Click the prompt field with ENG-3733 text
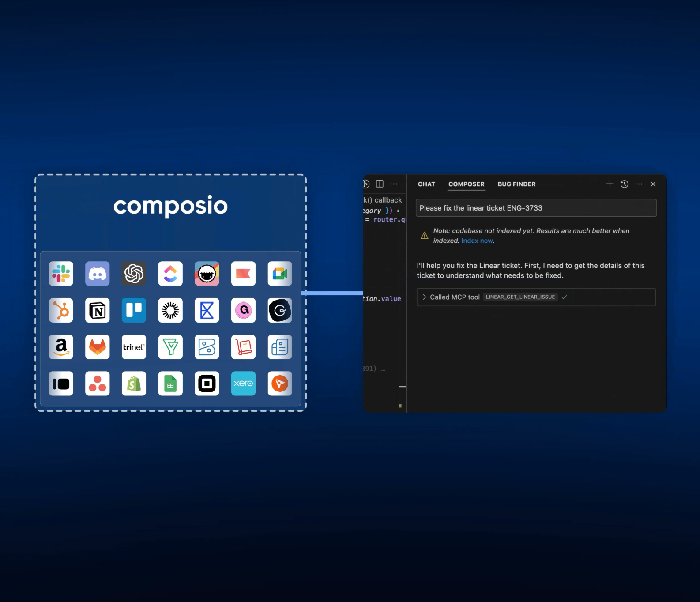This screenshot has width=700, height=602. click(x=536, y=208)
